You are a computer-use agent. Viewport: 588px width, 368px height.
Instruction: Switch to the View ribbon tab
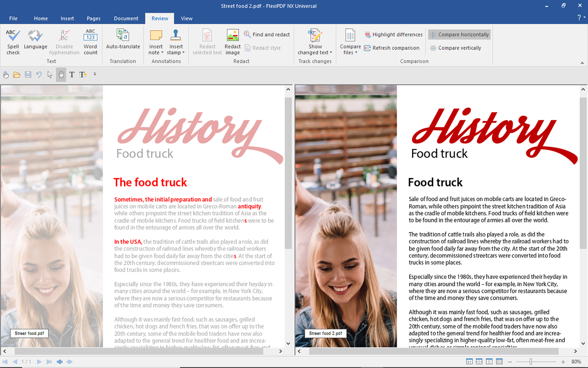pyautogui.click(x=186, y=18)
